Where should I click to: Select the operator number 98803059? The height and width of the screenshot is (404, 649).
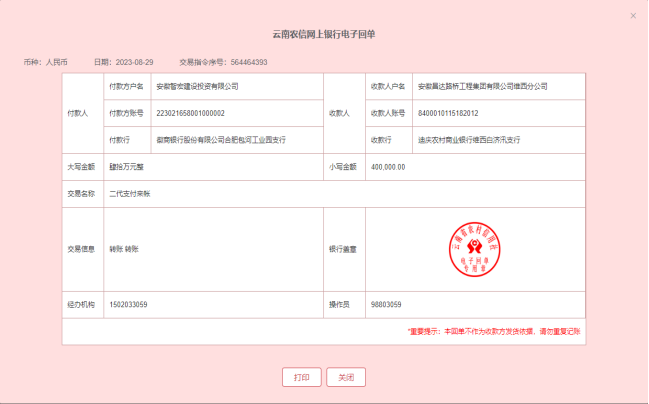click(x=386, y=304)
